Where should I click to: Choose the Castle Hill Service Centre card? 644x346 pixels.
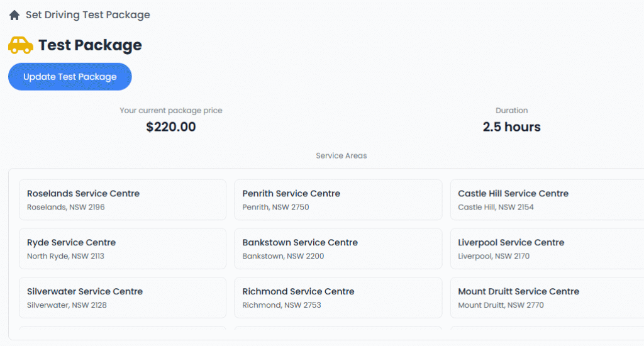[x=546, y=199]
